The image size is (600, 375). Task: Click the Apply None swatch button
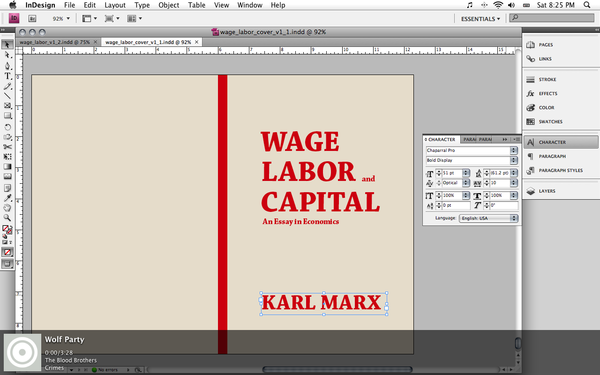7,252
